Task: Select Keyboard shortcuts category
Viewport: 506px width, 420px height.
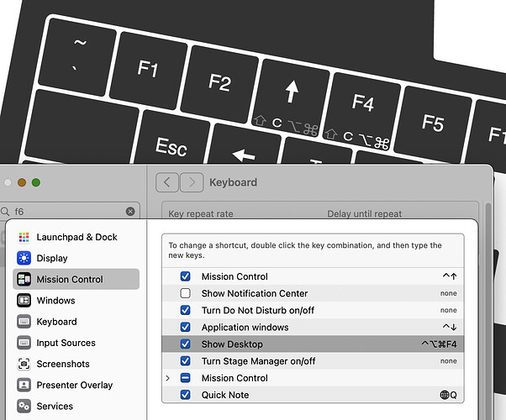Action: click(x=76, y=322)
